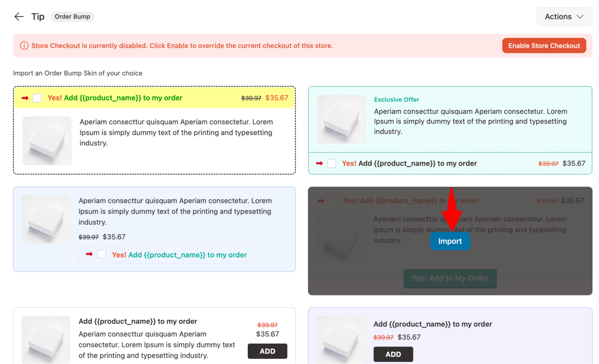Screen dimensions: 599x364
Task: Click the Order Bump badge next to Tip
Action: click(x=72, y=16)
